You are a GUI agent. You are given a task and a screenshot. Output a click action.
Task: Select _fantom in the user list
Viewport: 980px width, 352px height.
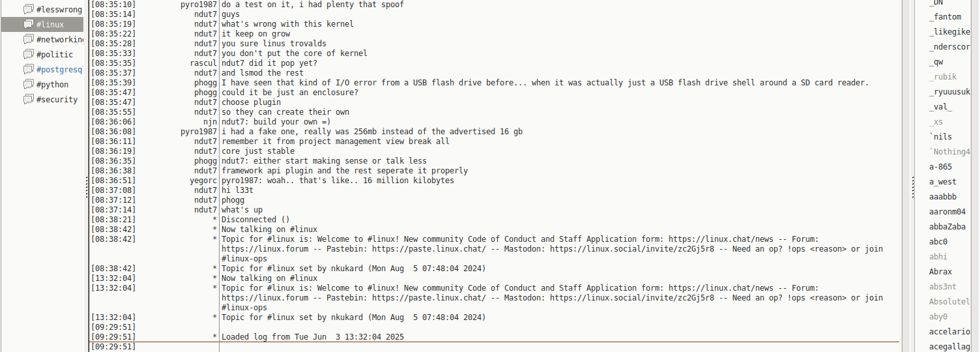945,17
